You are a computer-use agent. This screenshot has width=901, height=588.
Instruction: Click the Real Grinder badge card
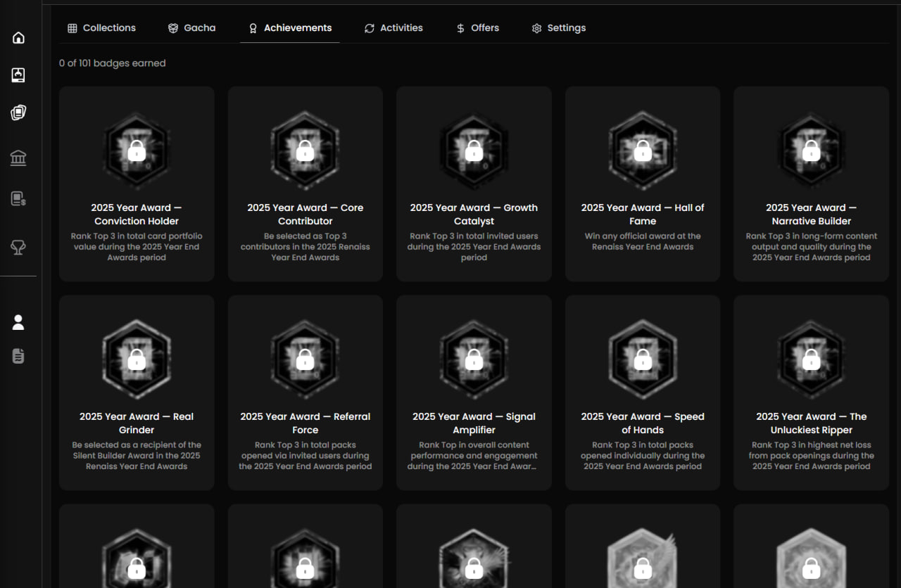[x=137, y=392]
